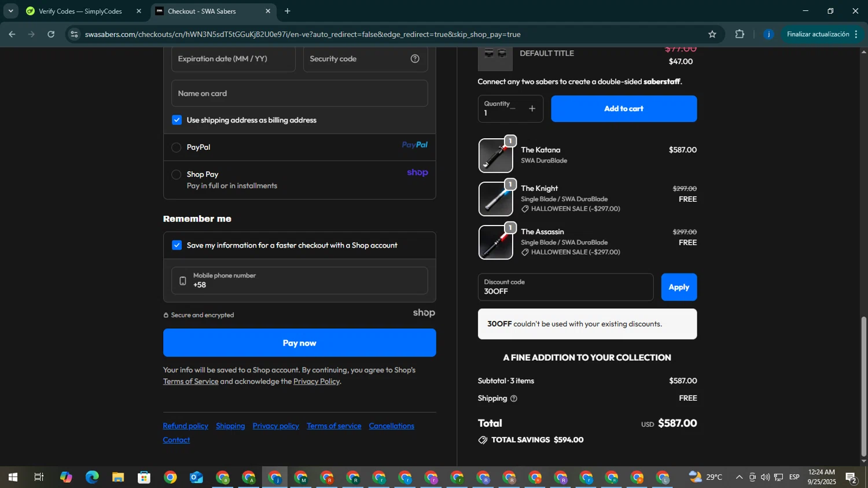
Task: Open volume control in system tray
Action: 765,477
